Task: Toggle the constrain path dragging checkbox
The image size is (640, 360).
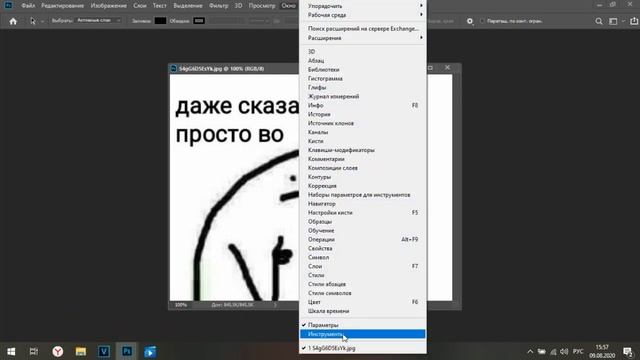Action: pyautogui.click(x=482, y=21)
